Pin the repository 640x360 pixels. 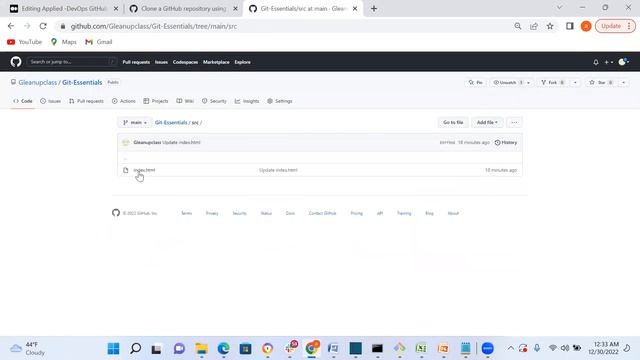pyautogui.click(x=476, y=82)
